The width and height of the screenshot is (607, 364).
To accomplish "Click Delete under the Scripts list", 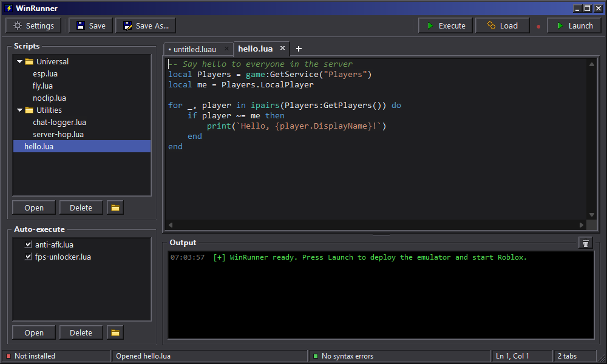I will 81,207.
